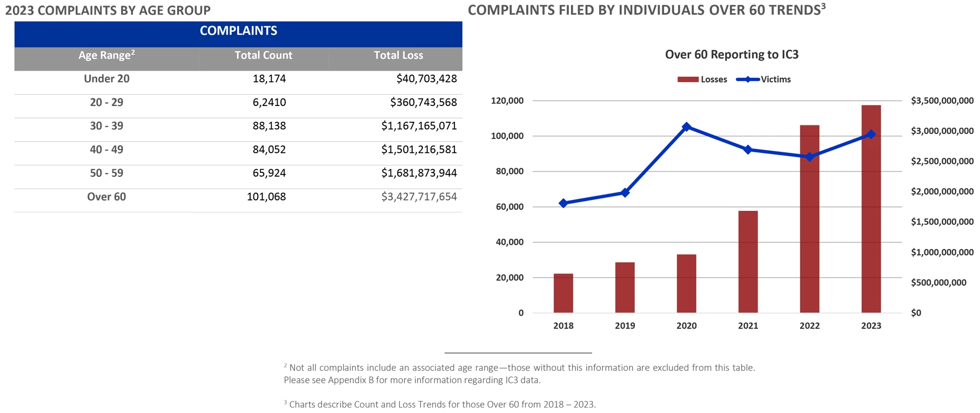The height and width of the screenshot is (413, 980).
Task: Click the loss cell $360,743,568
Action: pyautogui.click(x=424, y=103)
